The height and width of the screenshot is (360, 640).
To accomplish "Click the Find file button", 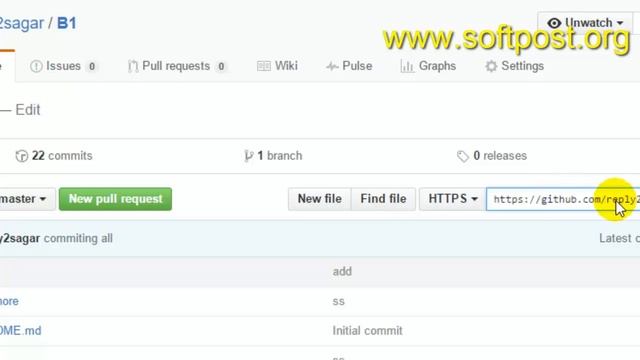I will pyautogui.click(x=383, y=199).
